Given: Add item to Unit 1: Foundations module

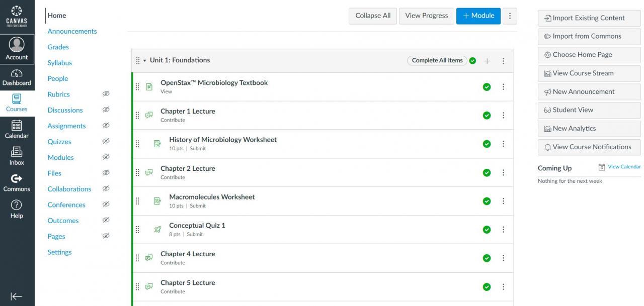Looking at the screenshot, I should [487, 61].
